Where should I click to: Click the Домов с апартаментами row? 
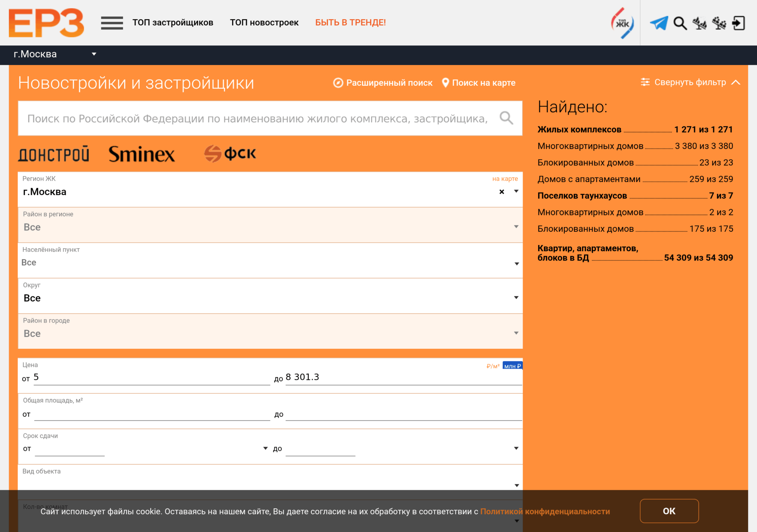(635, 179)
